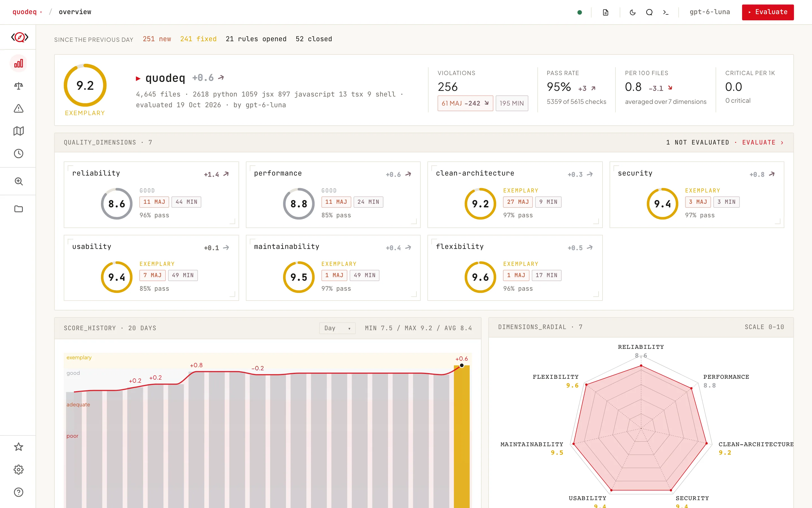This screenshot has width=812, height=508.
Task: Expand the quodeq project triangle in summary card
Action: tap(138, 78)
